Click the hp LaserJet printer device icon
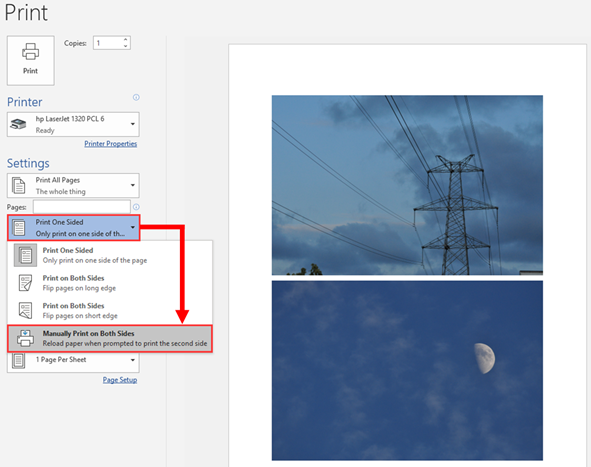 18,124
